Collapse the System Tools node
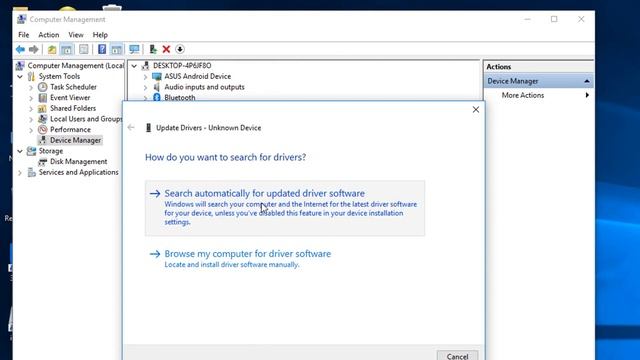The height and width of the screenshot is (360, 640). click(x=20, y=76)
